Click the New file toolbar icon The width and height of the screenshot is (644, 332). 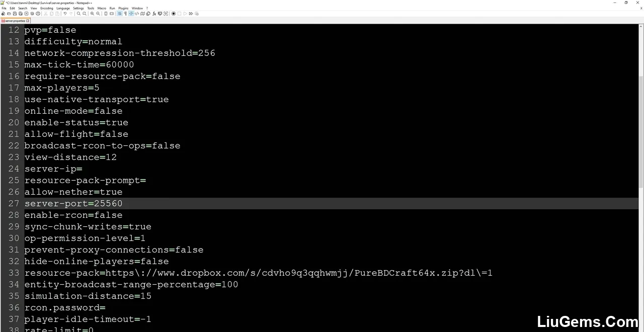pos(3,14)
